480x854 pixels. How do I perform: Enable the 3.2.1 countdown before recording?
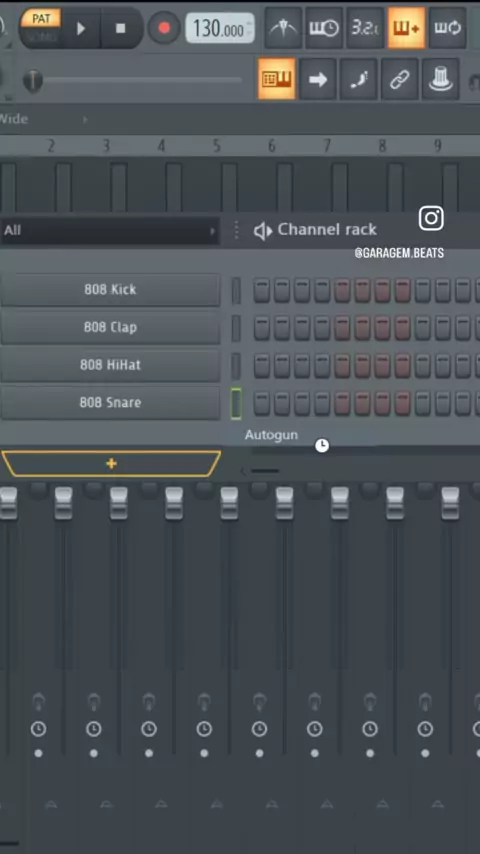(x=365, y=28)
